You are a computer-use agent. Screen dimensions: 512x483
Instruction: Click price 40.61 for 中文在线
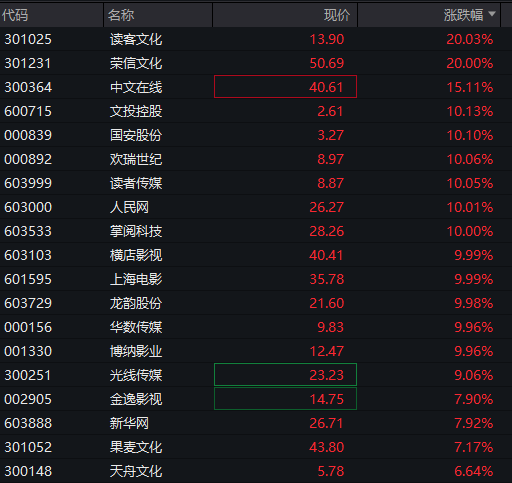click(x=326, y=87)
